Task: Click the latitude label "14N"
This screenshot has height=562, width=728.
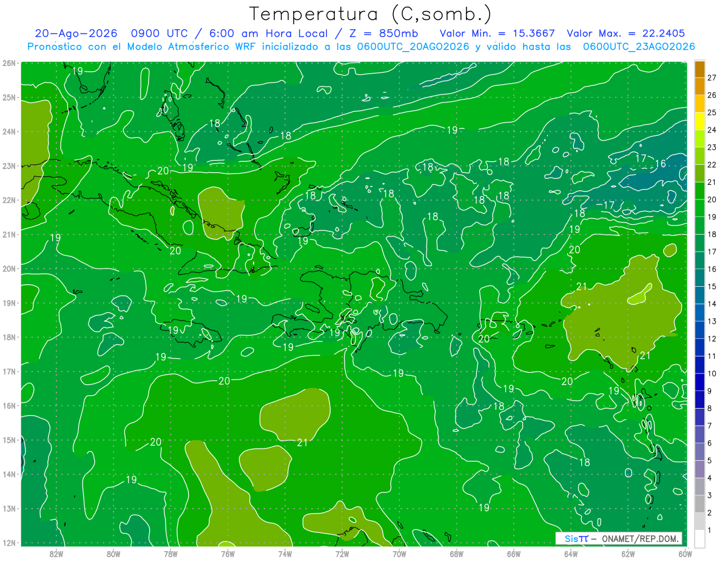Action: point(9,474)
